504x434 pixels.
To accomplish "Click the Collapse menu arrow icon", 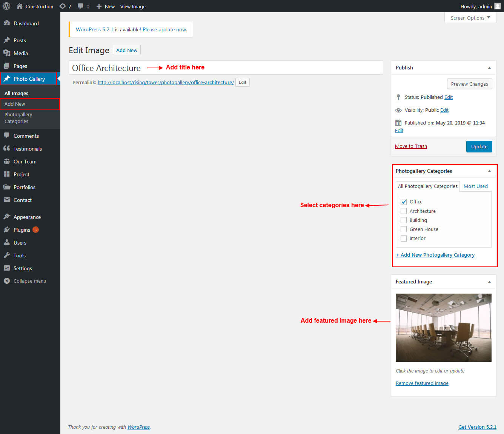I will click(x=7, y=281).
